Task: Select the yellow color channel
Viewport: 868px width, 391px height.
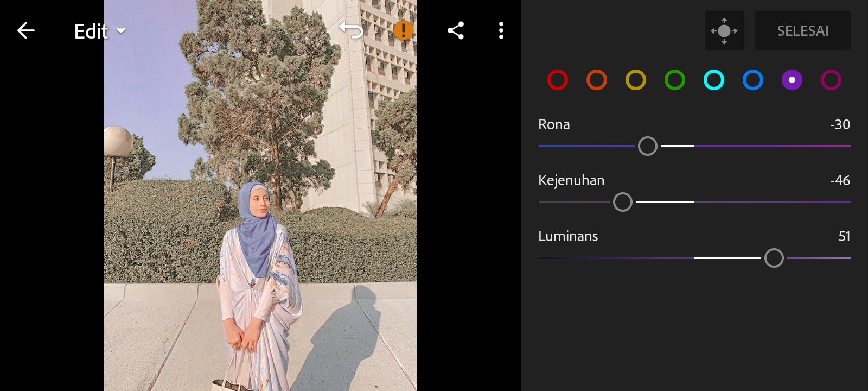Action: [636, 80]
